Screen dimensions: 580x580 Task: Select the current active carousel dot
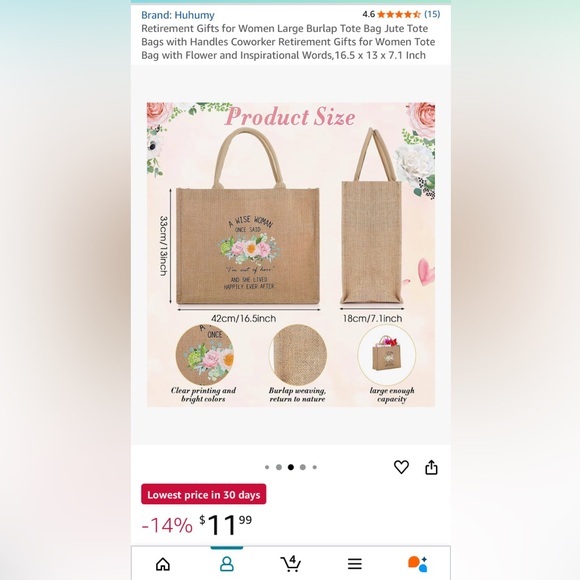click(x=291, y=467)
